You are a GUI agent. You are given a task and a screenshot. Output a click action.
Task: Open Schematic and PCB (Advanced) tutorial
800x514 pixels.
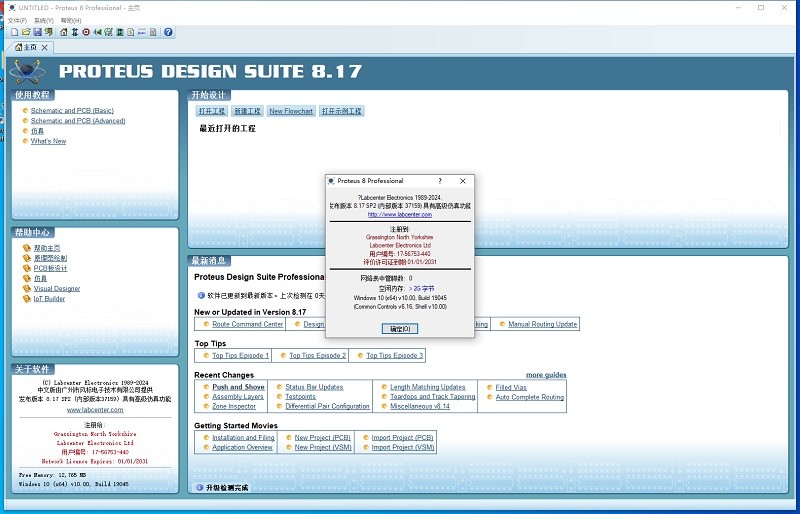click(x=78, y=121)
